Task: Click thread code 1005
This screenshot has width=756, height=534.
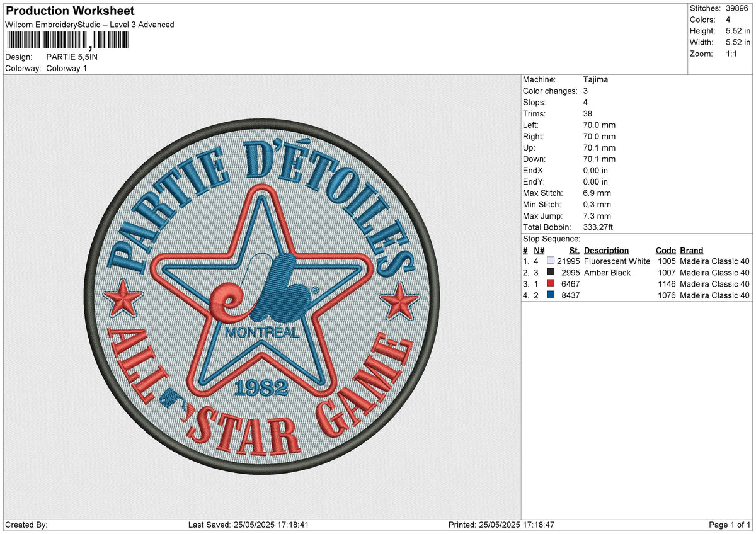Action: [667, 261]
